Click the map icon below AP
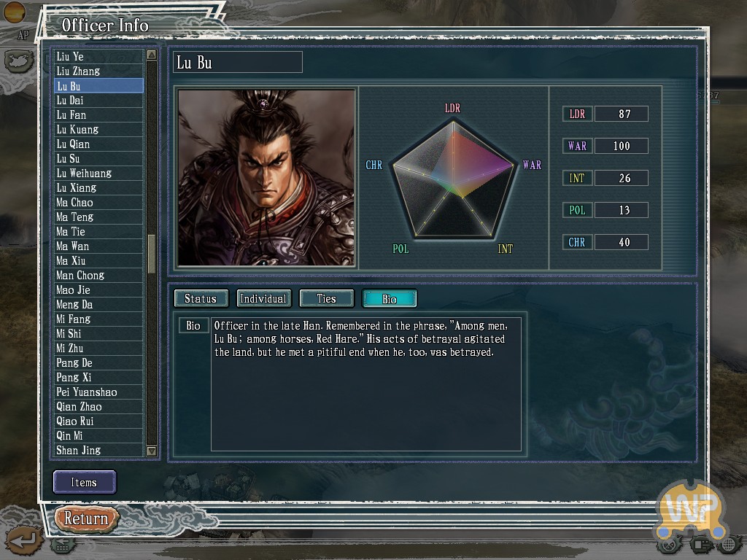This screenshot has height=560, width=747. point(19,61)
